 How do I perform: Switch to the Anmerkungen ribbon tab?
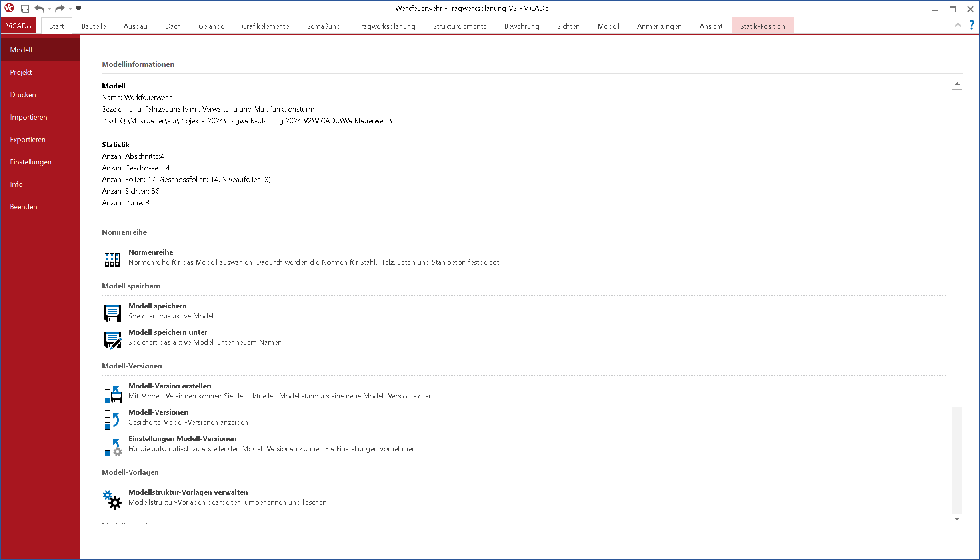659,26
